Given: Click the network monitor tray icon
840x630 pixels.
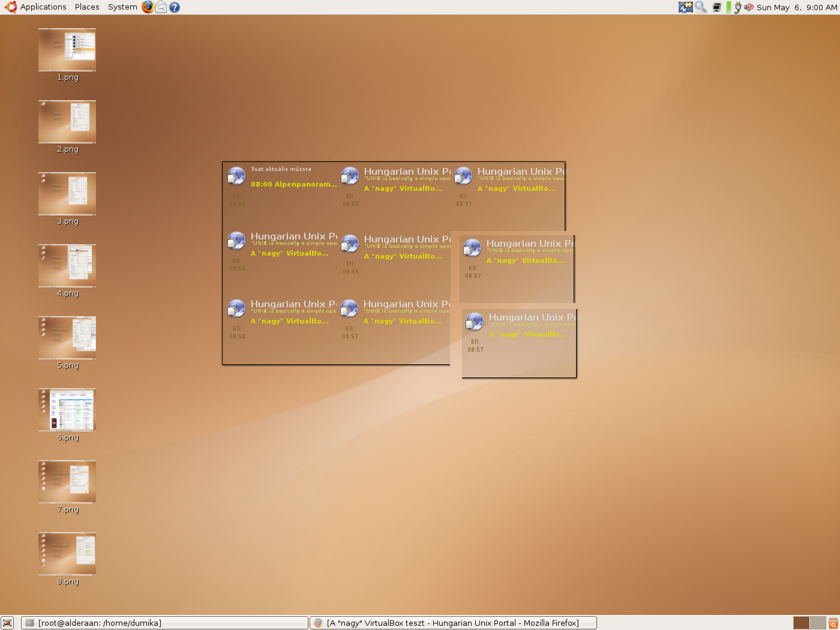Looking at the screenshot, I should (x=716, y=7).
